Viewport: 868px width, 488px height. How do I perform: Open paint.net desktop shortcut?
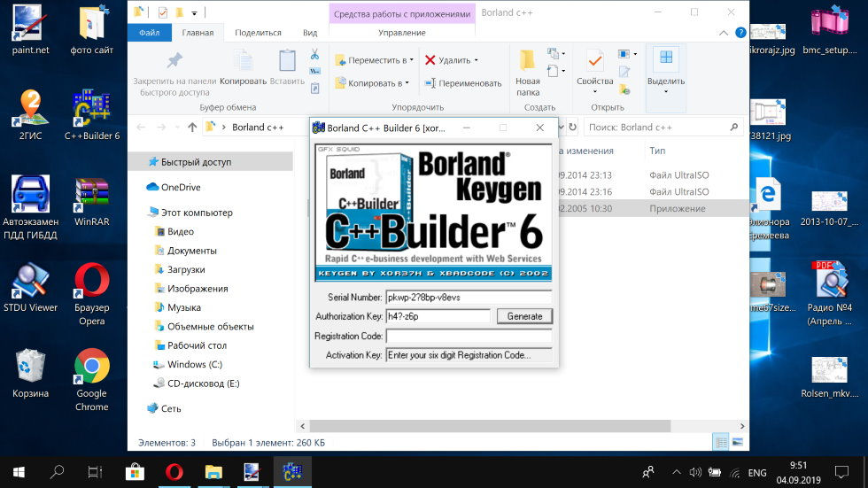[30, 30]
